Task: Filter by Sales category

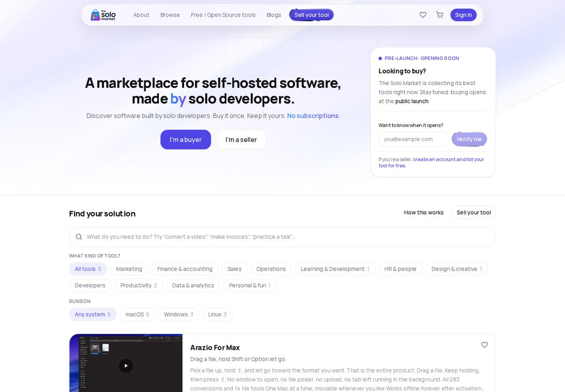Action: (x=234, y=269)
